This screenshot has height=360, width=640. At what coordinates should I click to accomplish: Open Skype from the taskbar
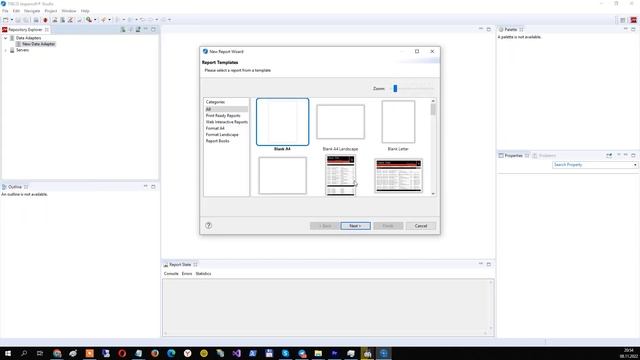[x=285, y=353]
